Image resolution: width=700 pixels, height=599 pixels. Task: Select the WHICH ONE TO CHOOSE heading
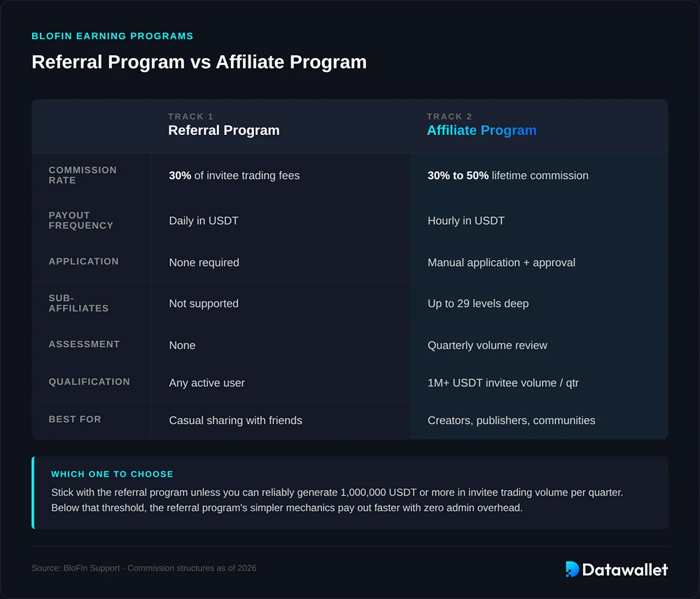(112, 474)
